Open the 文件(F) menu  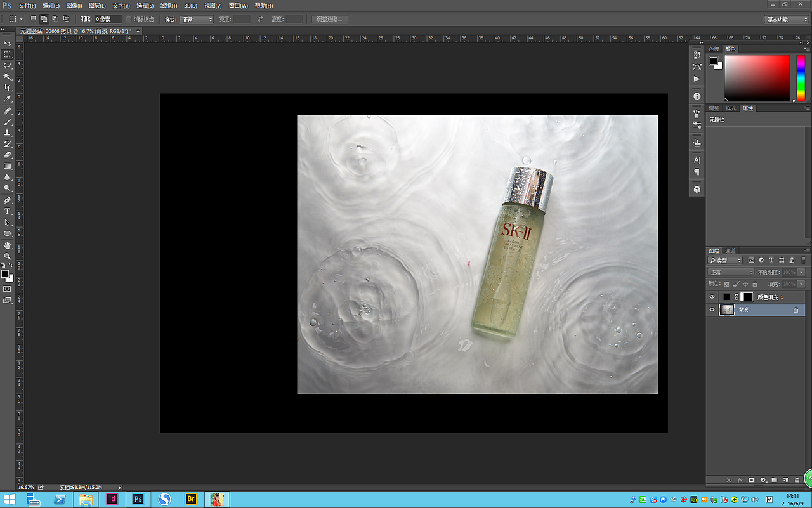(x=27, y=6)
